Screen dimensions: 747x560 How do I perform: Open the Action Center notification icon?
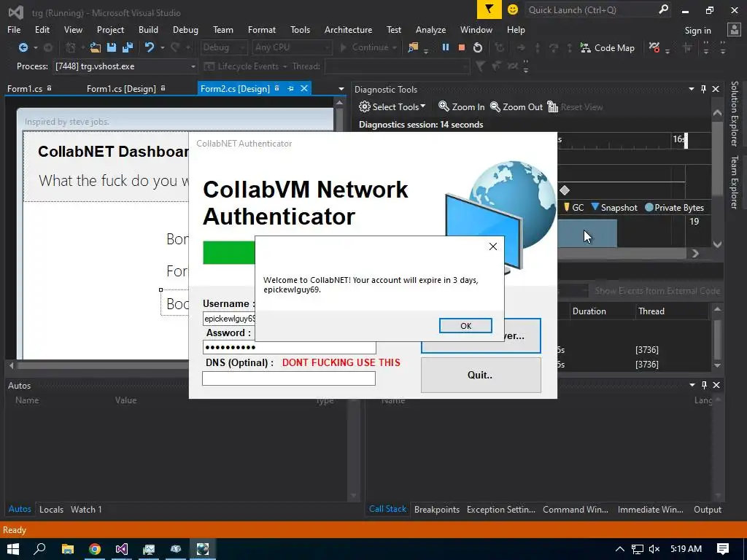(x=723, y=549)
